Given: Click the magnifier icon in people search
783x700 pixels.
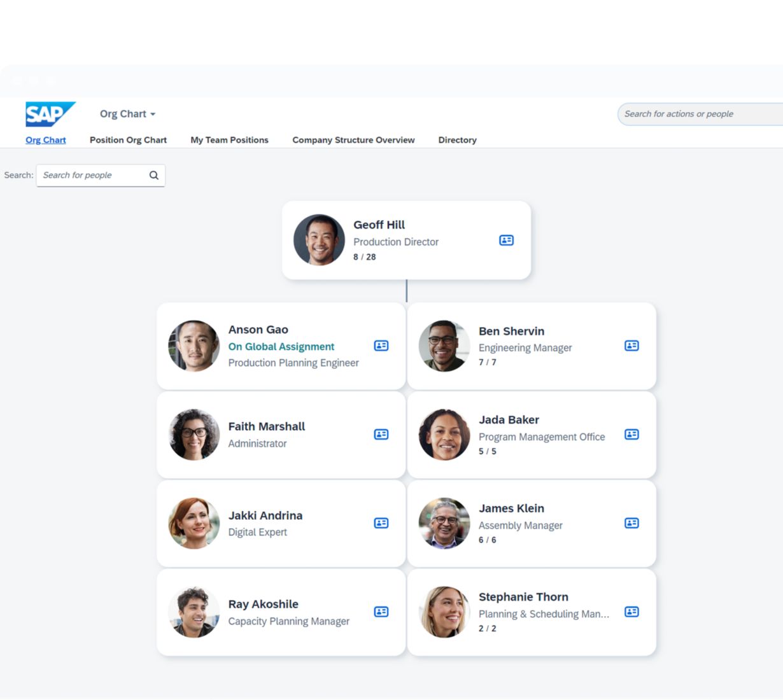Looking at the screenshot, I should 154,176.
